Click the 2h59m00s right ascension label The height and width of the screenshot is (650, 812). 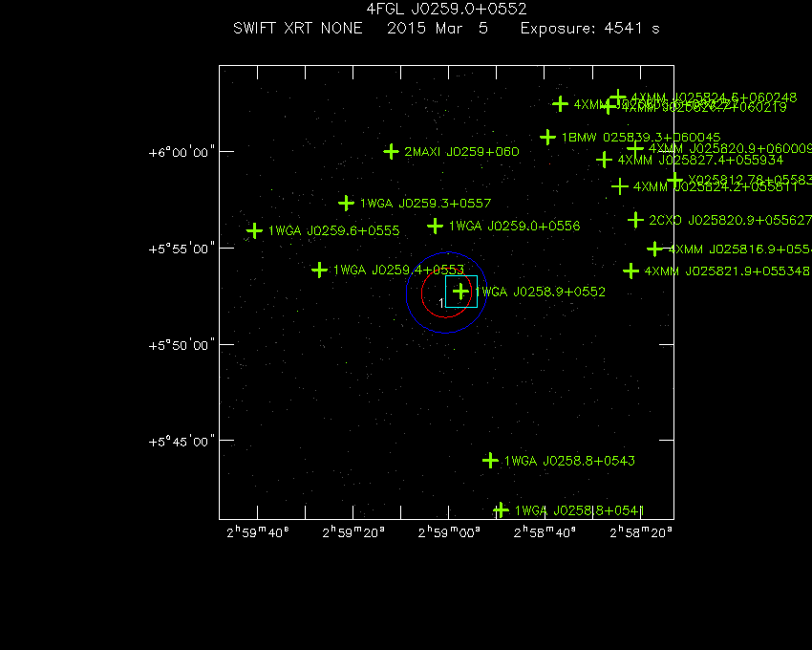(449, 532)
